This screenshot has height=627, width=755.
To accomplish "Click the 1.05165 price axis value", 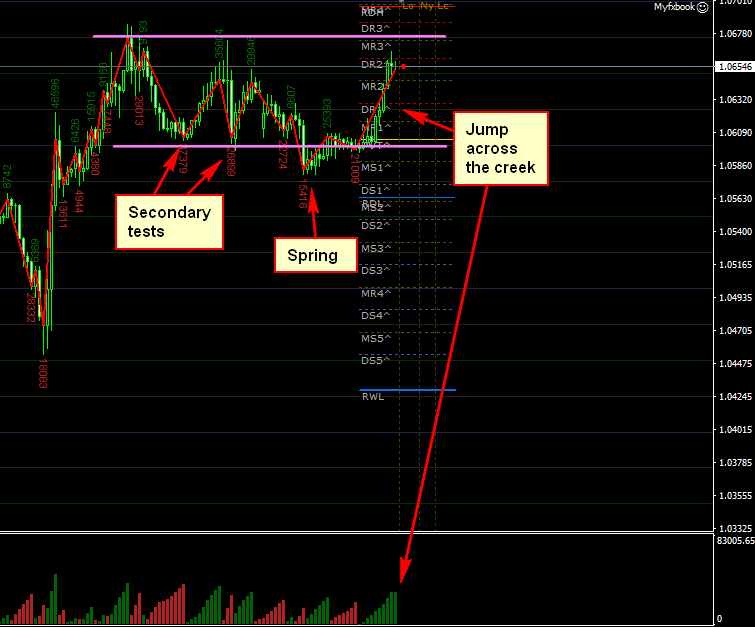I will click(x=735, y=264).
